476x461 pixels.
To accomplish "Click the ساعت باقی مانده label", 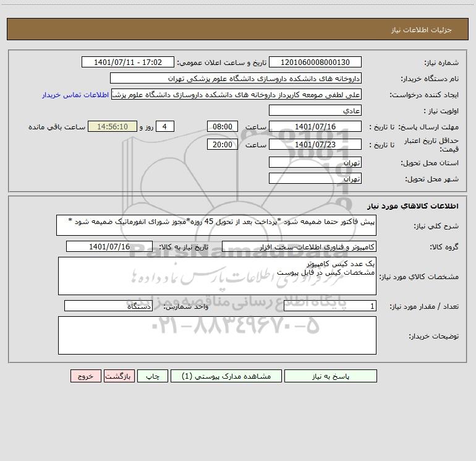I will pyautogui.click(x=57, y=127).
